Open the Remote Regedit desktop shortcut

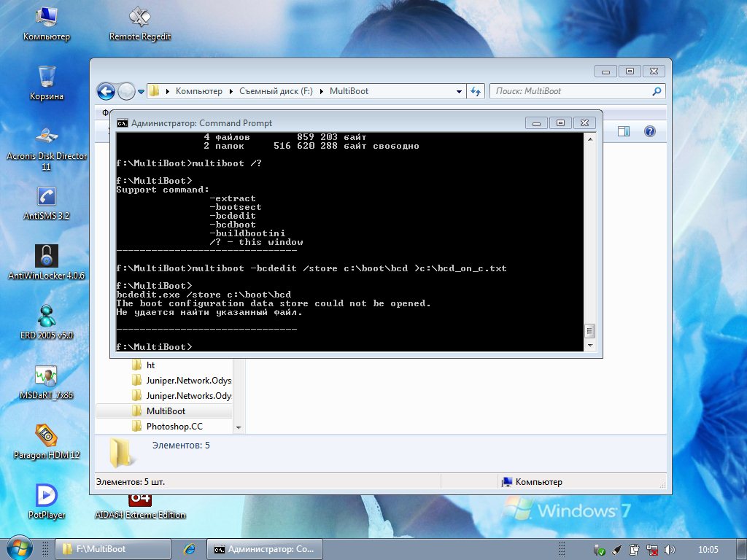click(139, 17)
